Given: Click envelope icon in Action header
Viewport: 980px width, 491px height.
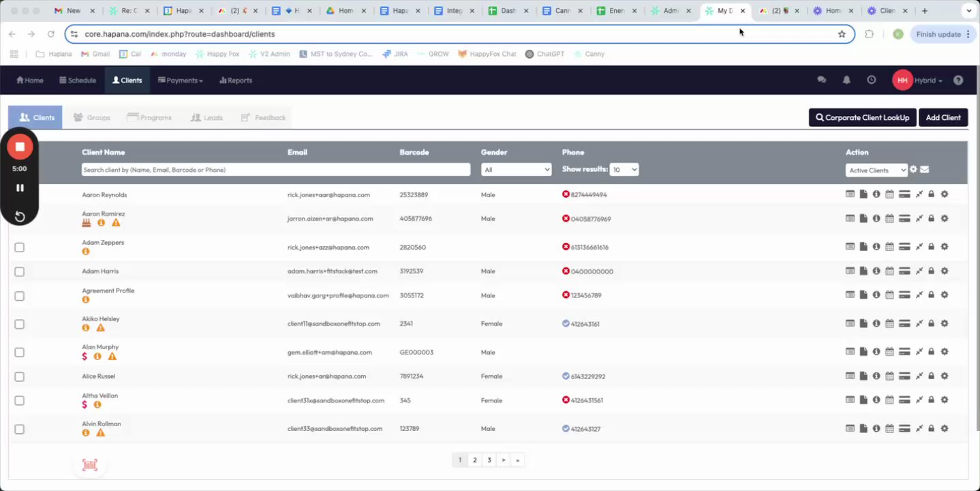Looking at the screenshot, I should tap(924, 170).
